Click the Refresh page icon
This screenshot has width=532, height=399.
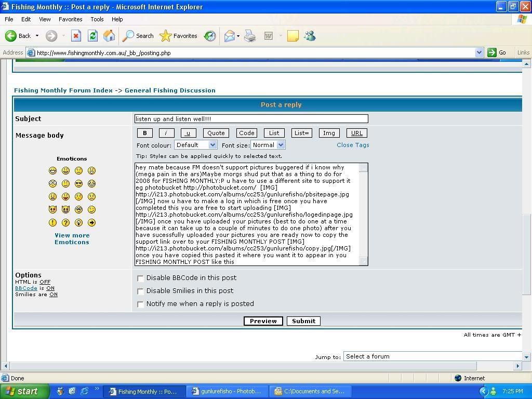92,36
